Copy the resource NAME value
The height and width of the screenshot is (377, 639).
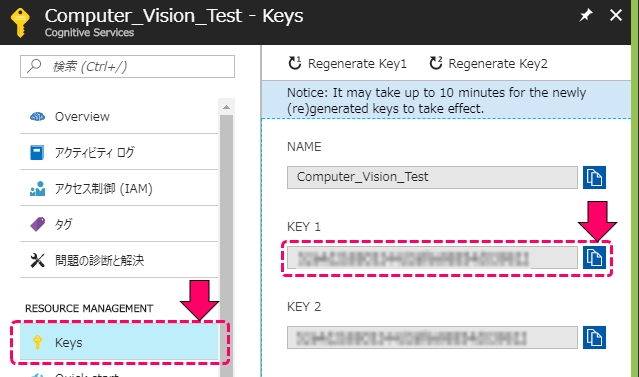point(594,177)
